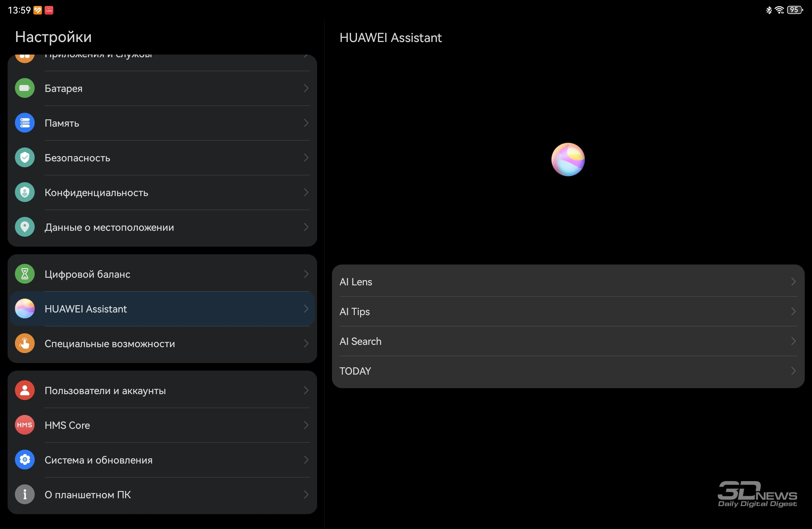This screenshot has height=529, width=812.
Task: Open AI Search settings
Action: pyautogui.click(x=568, y=341)
